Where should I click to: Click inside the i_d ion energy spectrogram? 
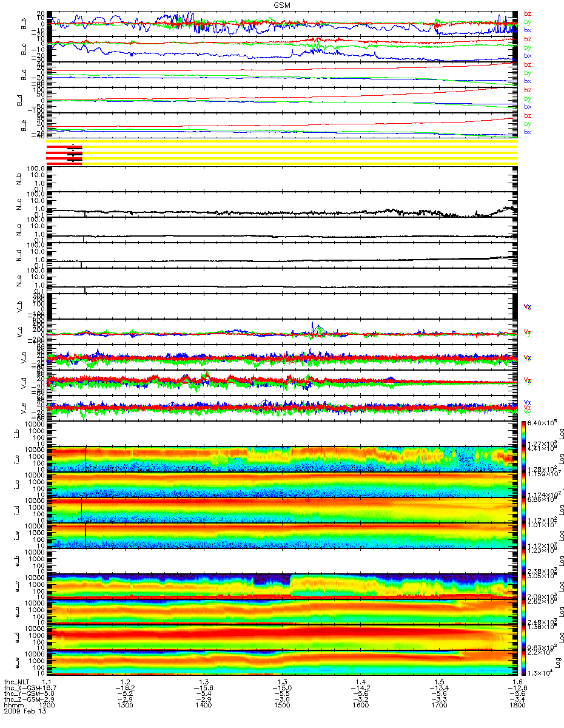[x=282, y=510]
